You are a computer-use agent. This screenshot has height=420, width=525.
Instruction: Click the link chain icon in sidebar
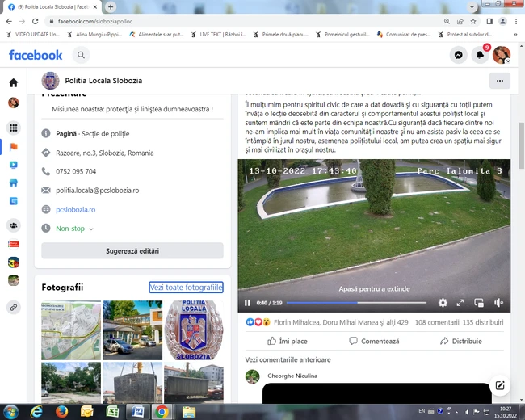14,307
